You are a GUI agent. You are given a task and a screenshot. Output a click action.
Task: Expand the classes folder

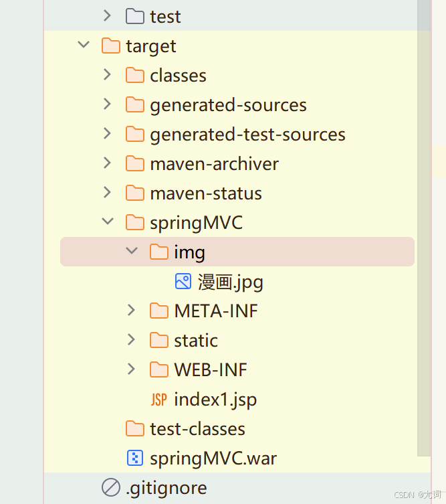107,74
